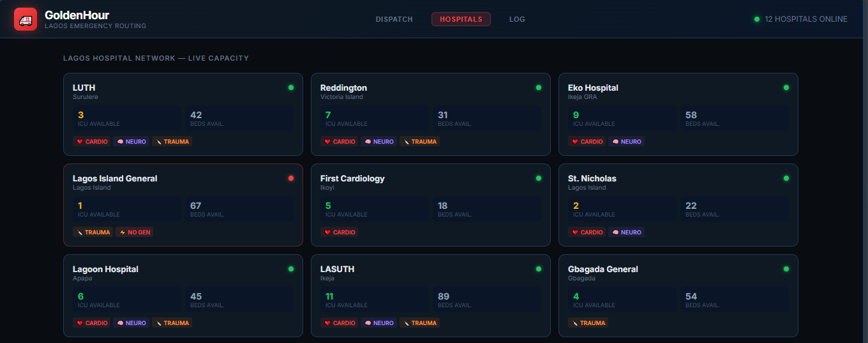Click St. Nicholas's 22 beds box
Screen dimensions: 868x343
click(x=735, y=210)
